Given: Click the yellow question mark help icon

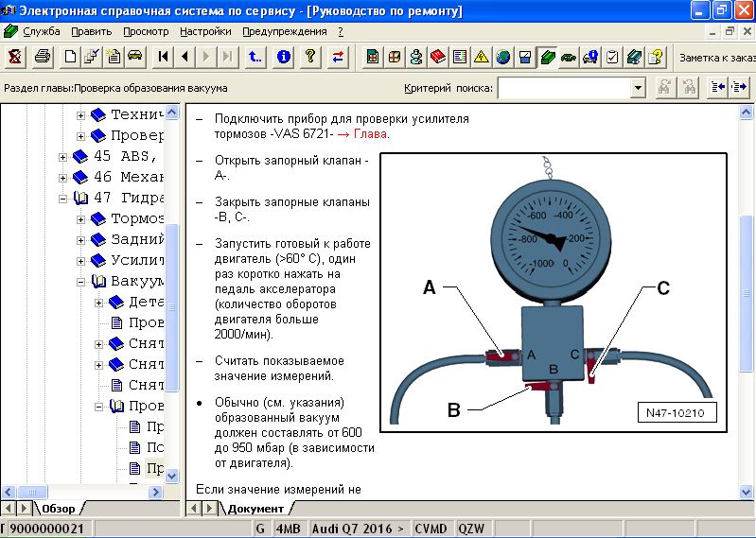Looking at the screenshot, I should tap(309, 57).
